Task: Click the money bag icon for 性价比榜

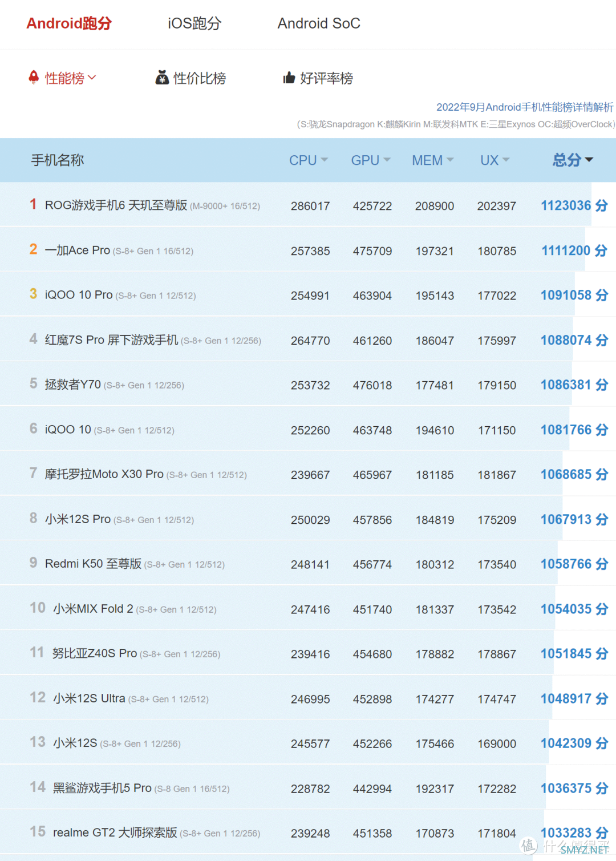Action: coord(163,78)
